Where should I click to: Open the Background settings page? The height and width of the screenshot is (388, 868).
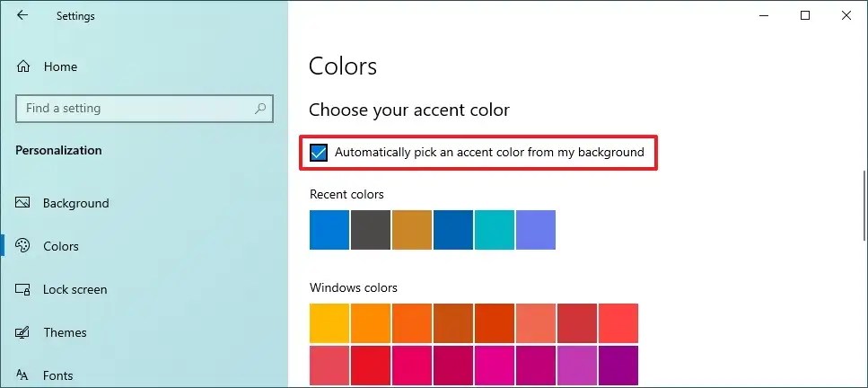click(144, 203)
